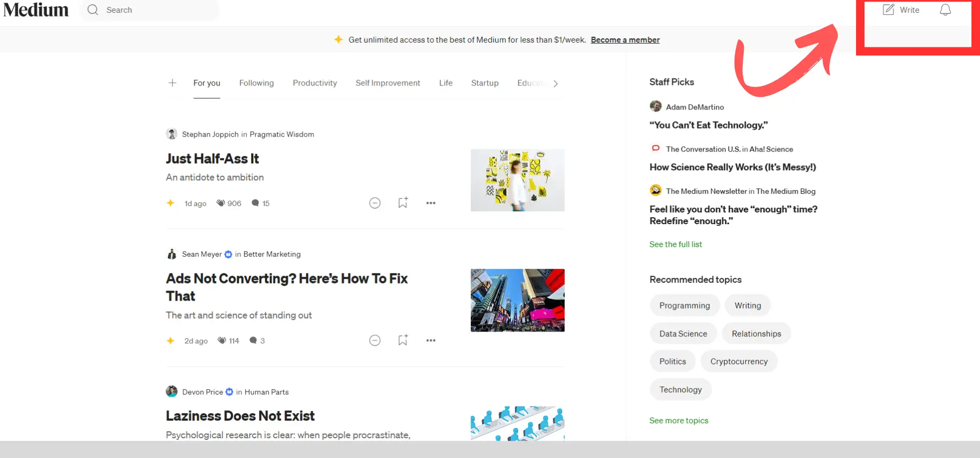Open Sean Meyer profile name

[201, 254]
